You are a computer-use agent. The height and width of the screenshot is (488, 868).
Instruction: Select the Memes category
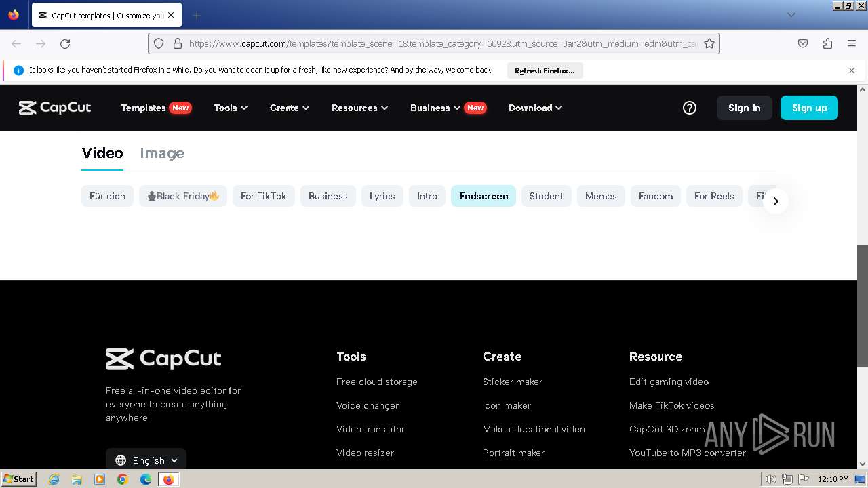point(601,196)
